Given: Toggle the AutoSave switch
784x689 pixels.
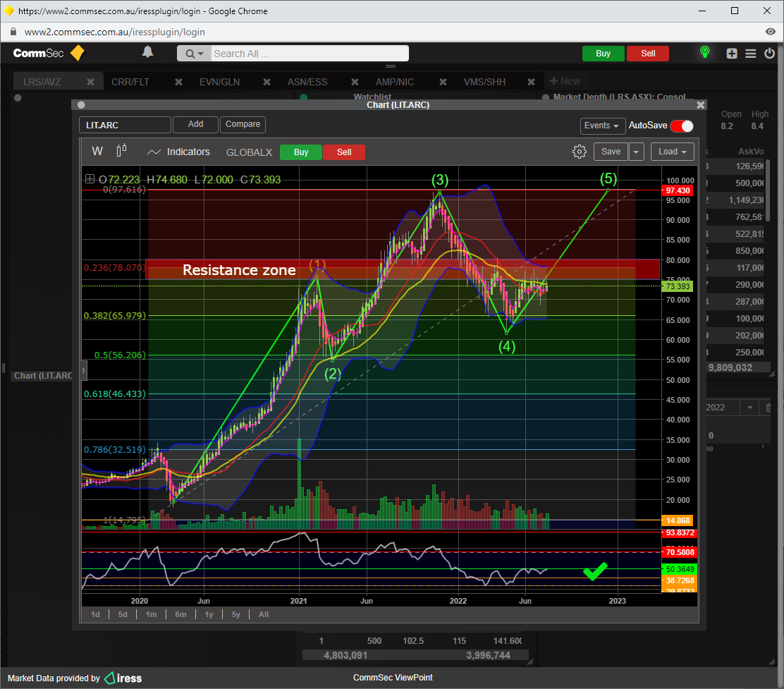Looking at the screenshot, I should coord(682,126).
